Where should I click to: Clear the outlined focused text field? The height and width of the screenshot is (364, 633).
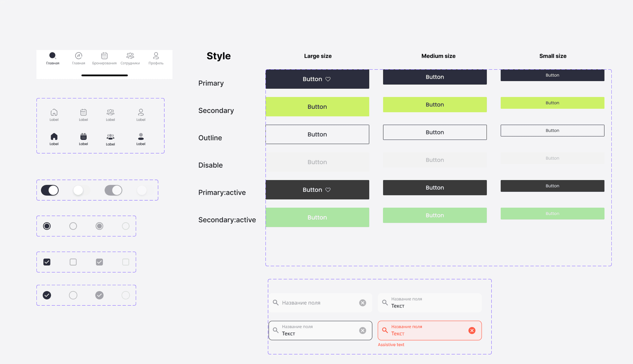(363, 330)
